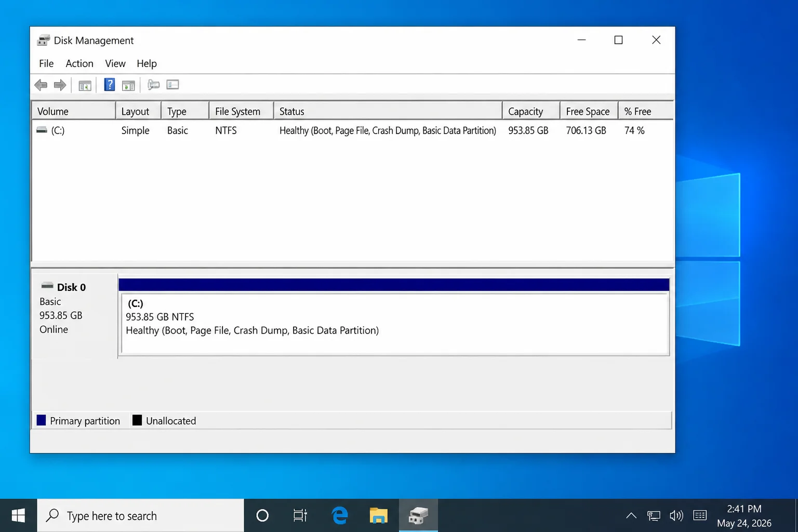Click the network icon in system tray

pyautogui.click(x=654, y=515)
